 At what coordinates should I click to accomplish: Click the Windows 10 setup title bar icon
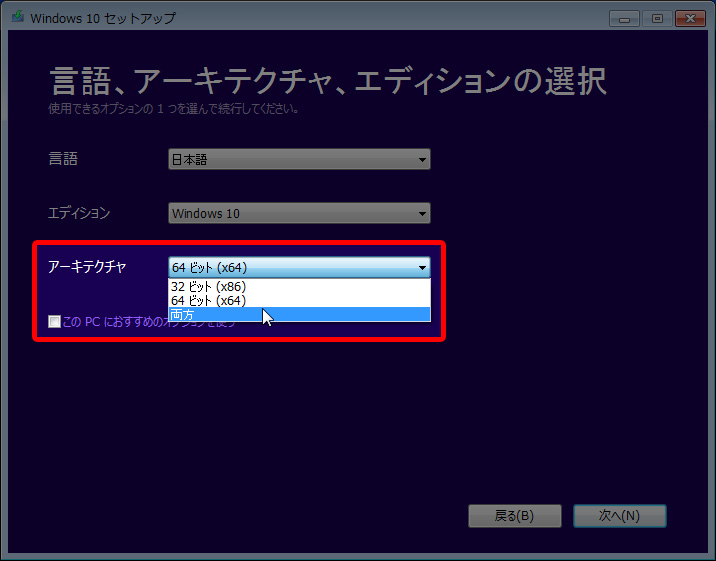(16, 17)
